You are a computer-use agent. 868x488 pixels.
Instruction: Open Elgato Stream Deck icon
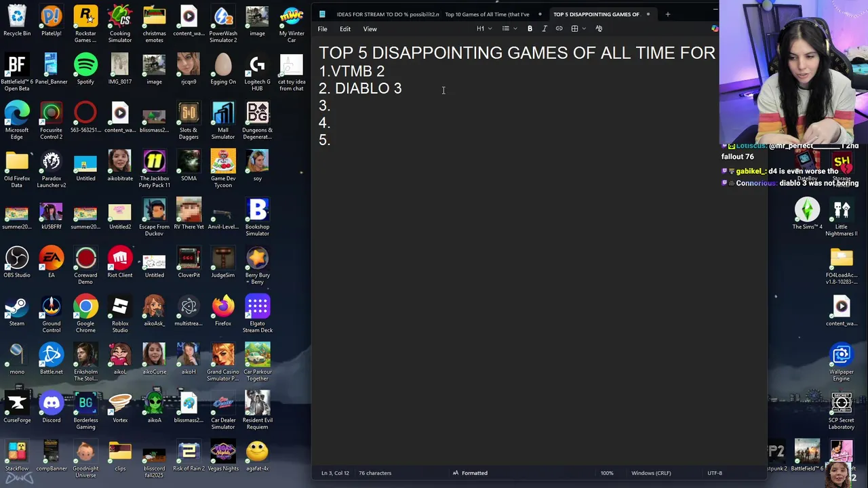point(257,314)
